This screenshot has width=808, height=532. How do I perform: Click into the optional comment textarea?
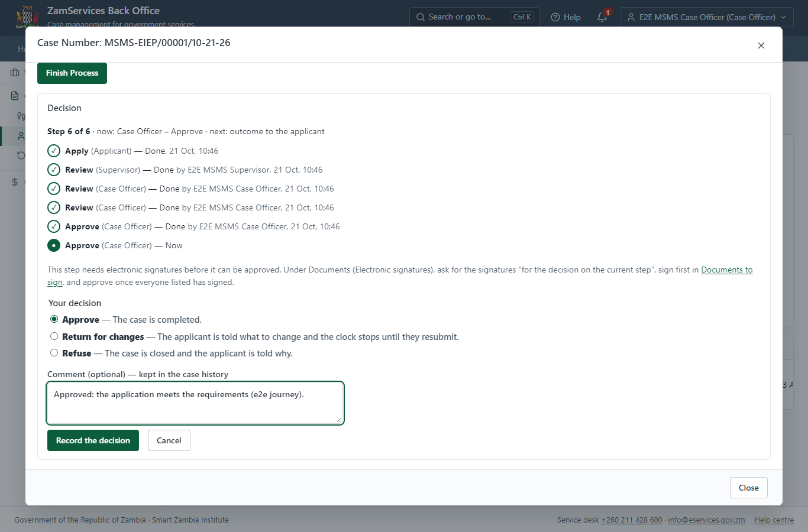coord(195,403)
